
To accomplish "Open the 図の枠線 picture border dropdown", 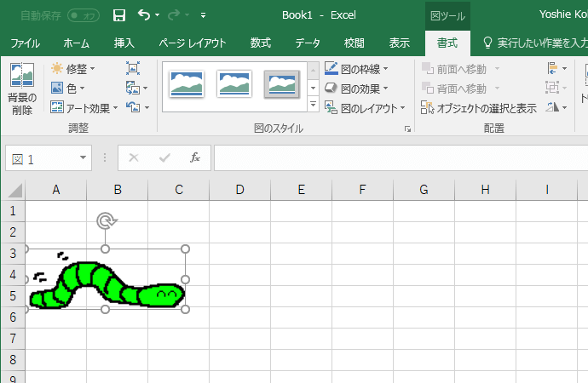I will pos(356,68).
